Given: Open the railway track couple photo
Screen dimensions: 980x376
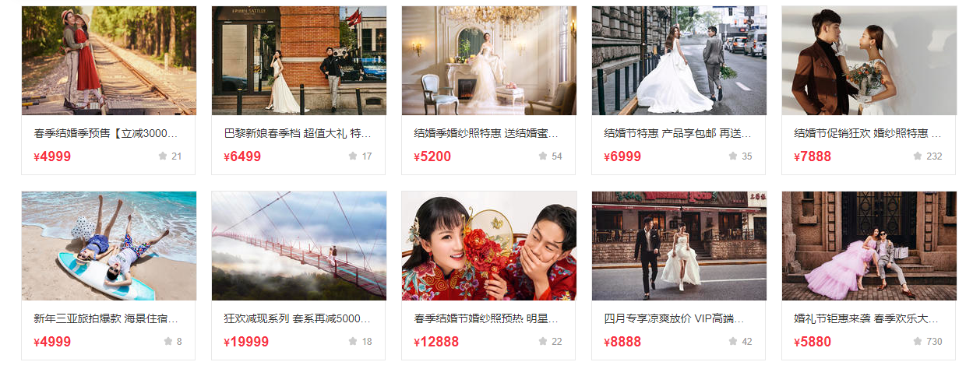Looking at the screenshot, I should [x=109, y=61].
